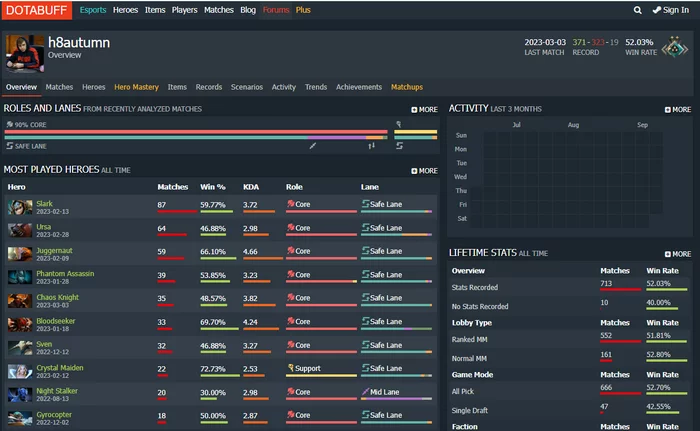Expand MORE for Activity section
The height and width of the screenshot is (431, 700).
[x=678, y=109]
